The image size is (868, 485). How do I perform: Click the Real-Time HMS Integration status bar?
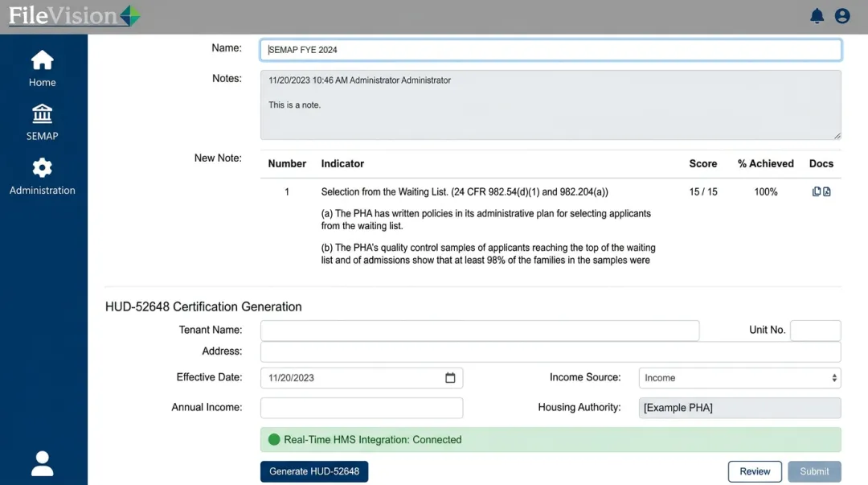click(551, 439)
